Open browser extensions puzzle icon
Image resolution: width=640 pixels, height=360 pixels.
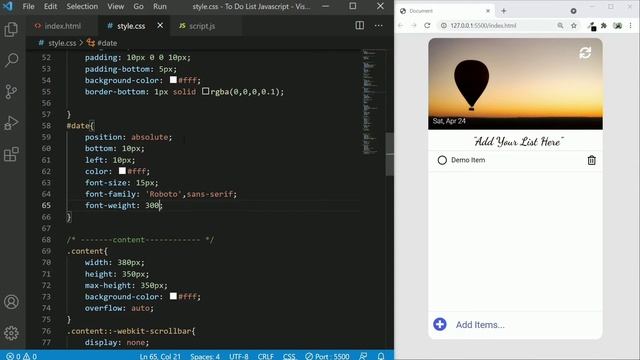[604, 25]
